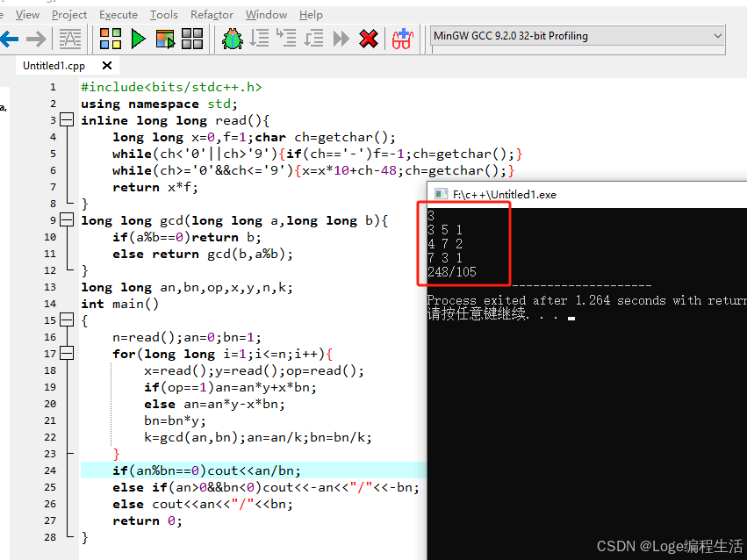
Task: Click the 'return x*f;' code line
Action: (155, 187)
